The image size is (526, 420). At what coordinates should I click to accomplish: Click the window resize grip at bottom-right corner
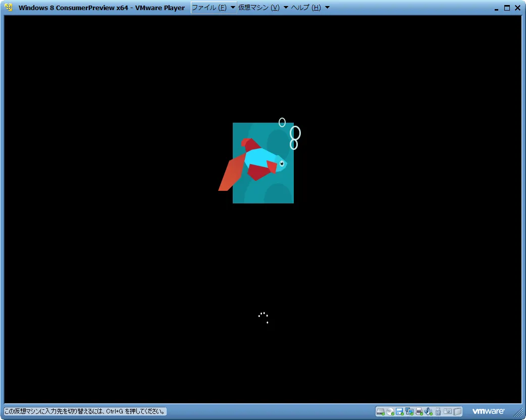tap(519, 414)
